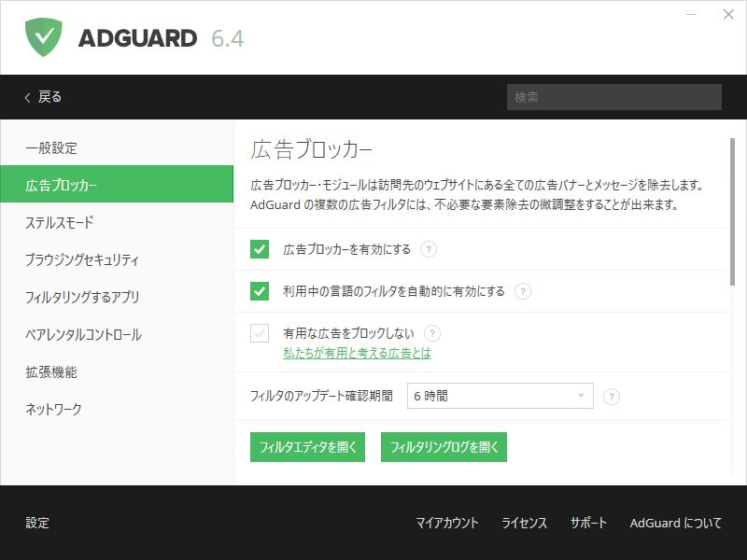Open the 私たちが有用と考える広告とは link
Image resolution: width=747 pixels, height=560 pixels.
point(357,353)
